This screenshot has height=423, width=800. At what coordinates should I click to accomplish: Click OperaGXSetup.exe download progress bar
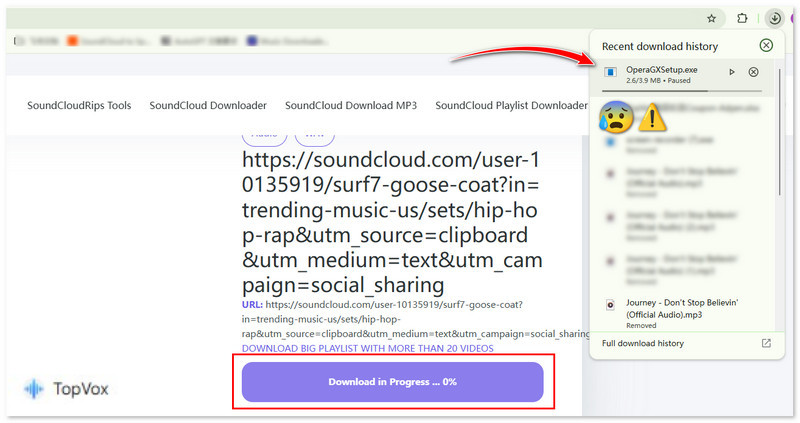coord(682,91)
